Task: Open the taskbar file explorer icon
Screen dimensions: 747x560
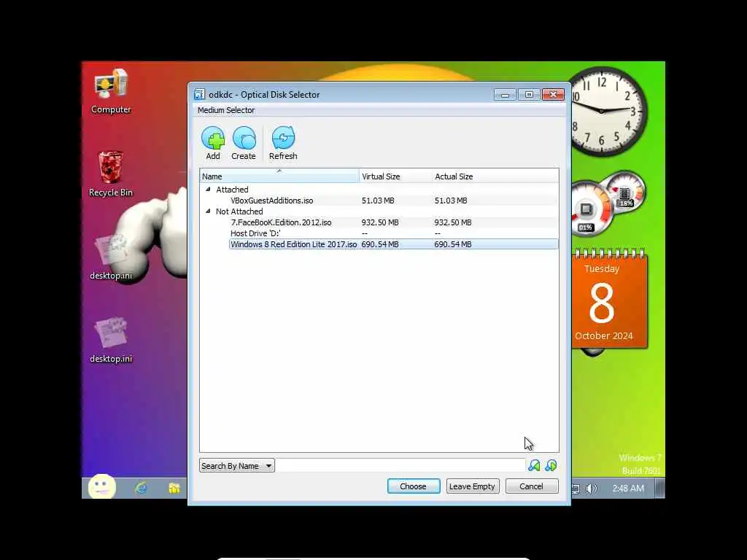Action: click(x=174, y=488)
